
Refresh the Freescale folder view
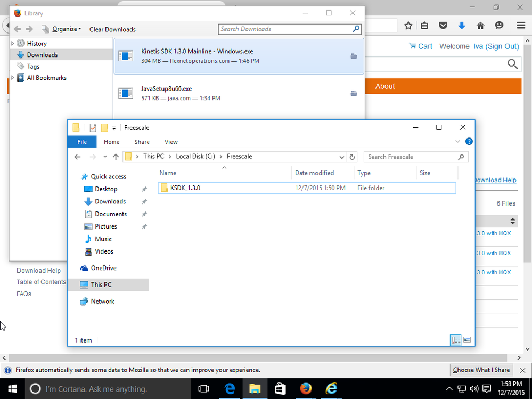(352, 157)
